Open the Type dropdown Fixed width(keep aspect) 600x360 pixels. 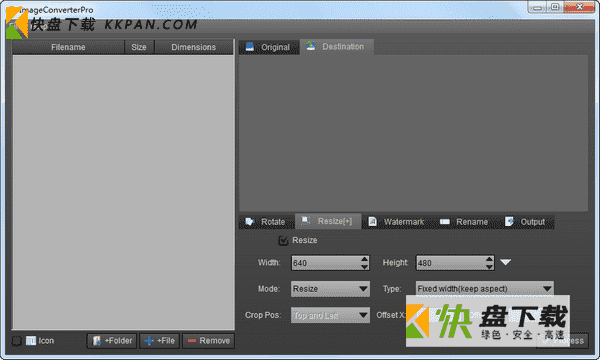coord(484,289)
